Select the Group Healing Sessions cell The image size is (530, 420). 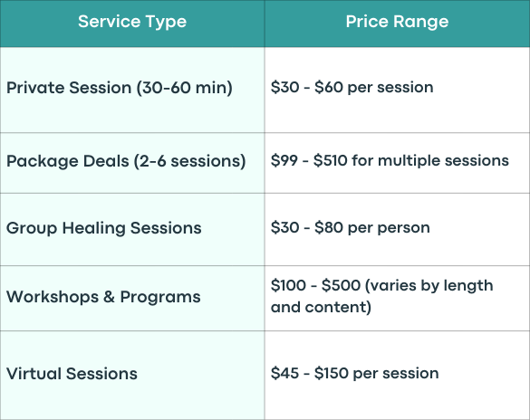[132, 229]
